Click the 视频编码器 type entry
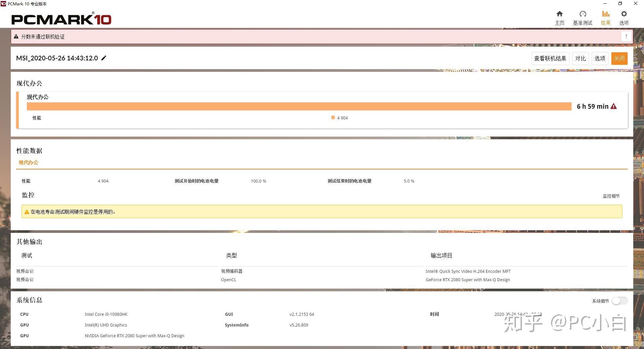Screen dimensions: 644x349 pos(231,271)
